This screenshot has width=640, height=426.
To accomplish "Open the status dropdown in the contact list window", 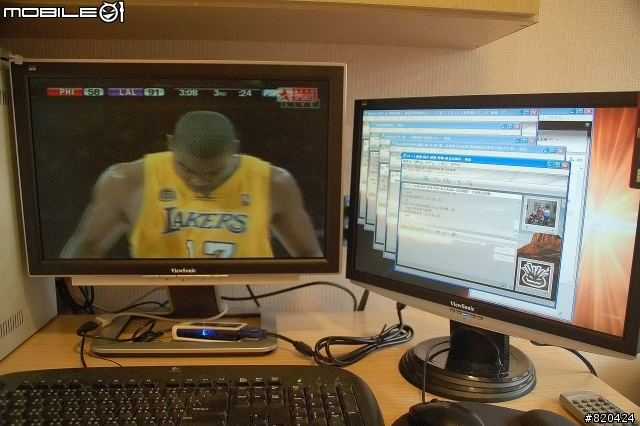I will tap(558, 140).
